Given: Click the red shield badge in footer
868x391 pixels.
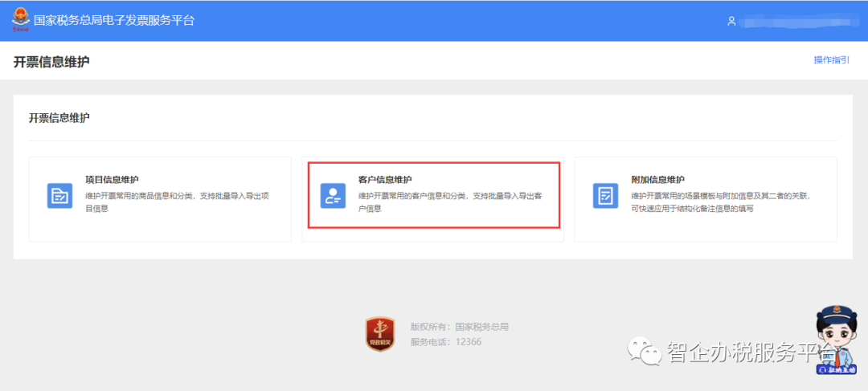Looking at the screenshot, I should [x=380, y=333].
